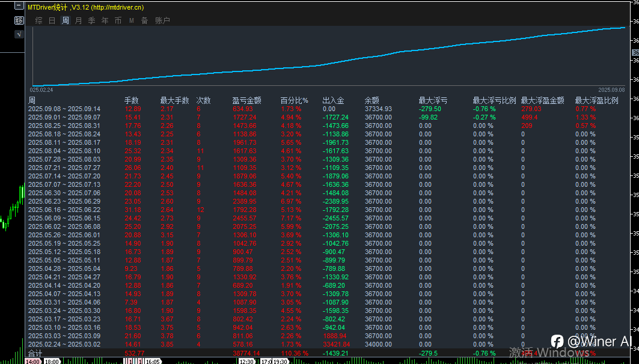Open the 月 monthly tab
The height and width of the screenshot is (364, 639).
tap(79, 20)
